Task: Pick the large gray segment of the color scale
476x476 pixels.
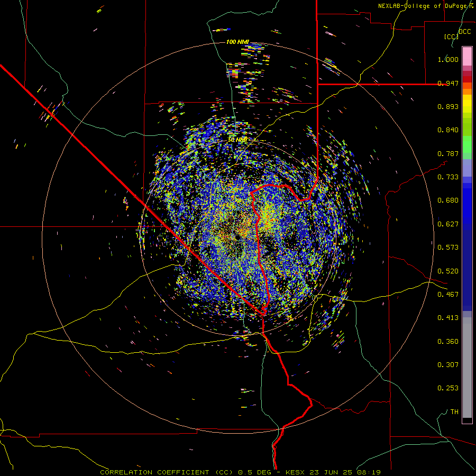Action: click(x=467, y=368)
